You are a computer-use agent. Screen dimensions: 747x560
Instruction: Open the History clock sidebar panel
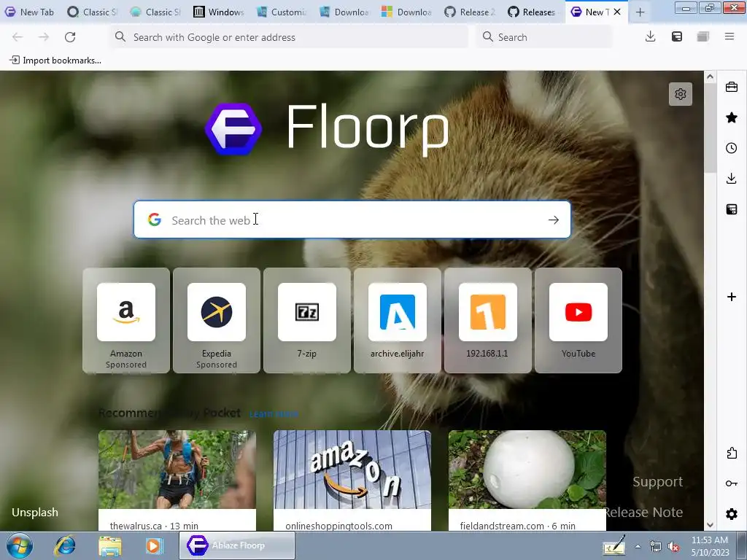tap(731, 148)
